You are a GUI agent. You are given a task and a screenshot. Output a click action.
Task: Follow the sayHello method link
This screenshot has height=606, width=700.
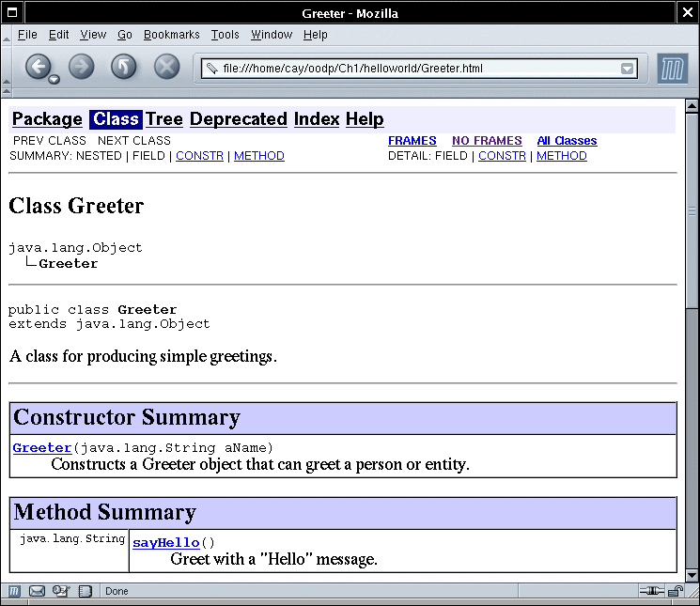pyautogui.click(x=165, y=543)
